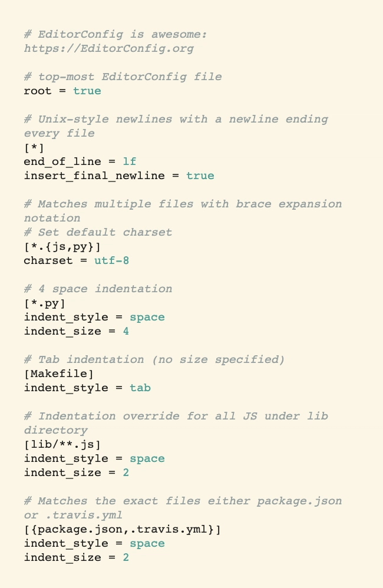Click the 'lf' value for end_of_line

(x=130, y=161)
